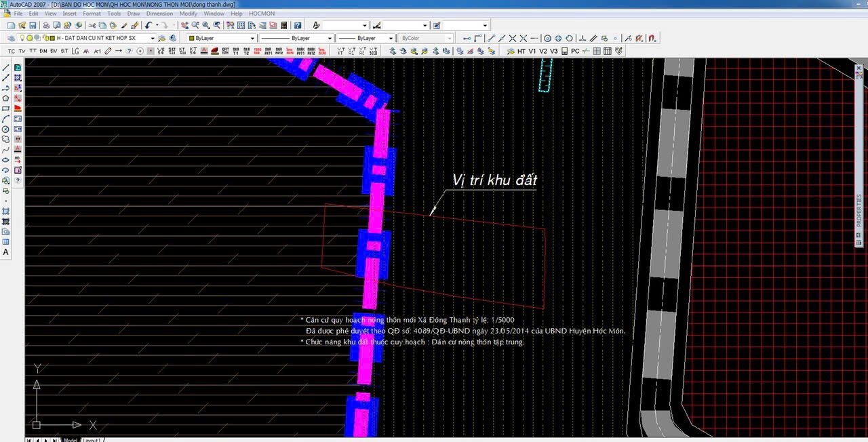Click the Undo arrow icon

pos(148,26)
